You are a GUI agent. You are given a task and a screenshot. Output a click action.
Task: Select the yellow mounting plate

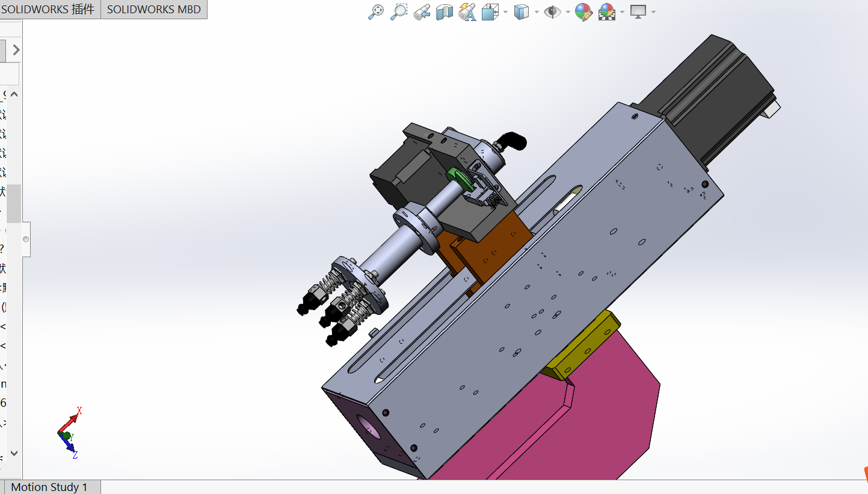(582, 346)
